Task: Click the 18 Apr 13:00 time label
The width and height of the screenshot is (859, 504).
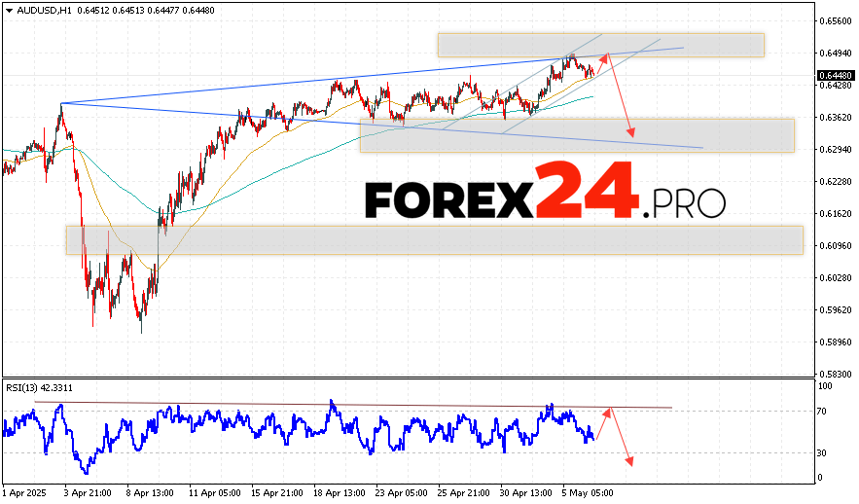Action: [x=340, y=493]
